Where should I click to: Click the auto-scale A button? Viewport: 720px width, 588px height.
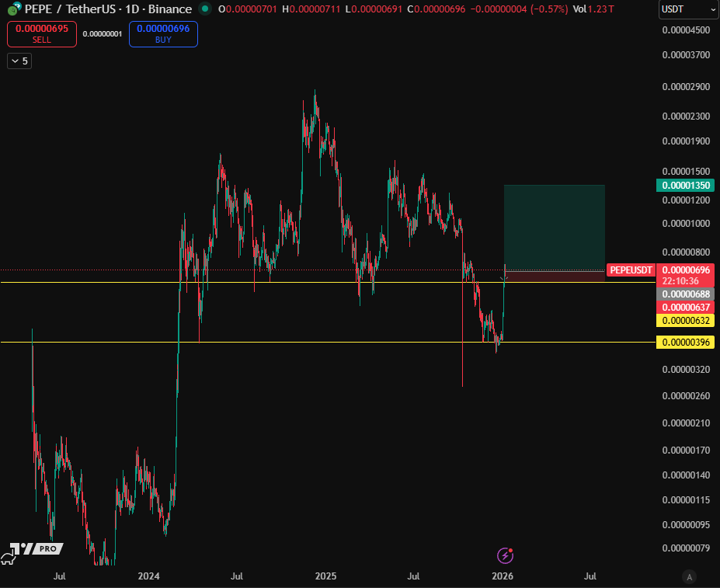tap(689, 576)
